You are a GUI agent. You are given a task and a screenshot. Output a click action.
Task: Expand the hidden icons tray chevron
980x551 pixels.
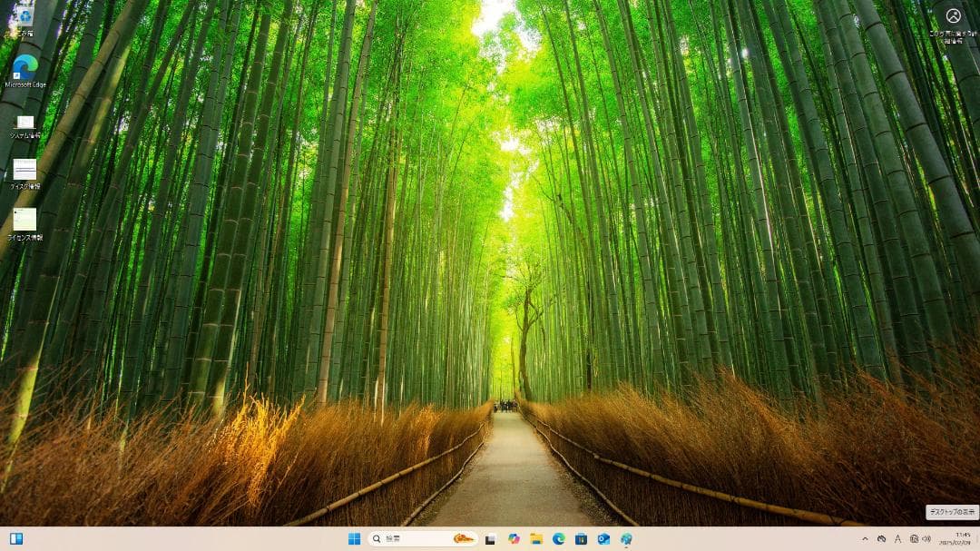[865, 538]
